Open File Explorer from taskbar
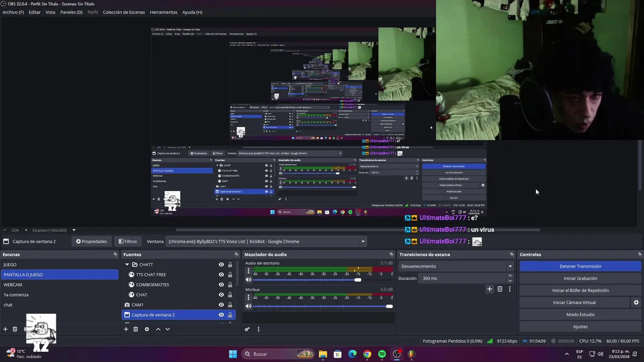The image size is (644, 362). tap(323, 354)
